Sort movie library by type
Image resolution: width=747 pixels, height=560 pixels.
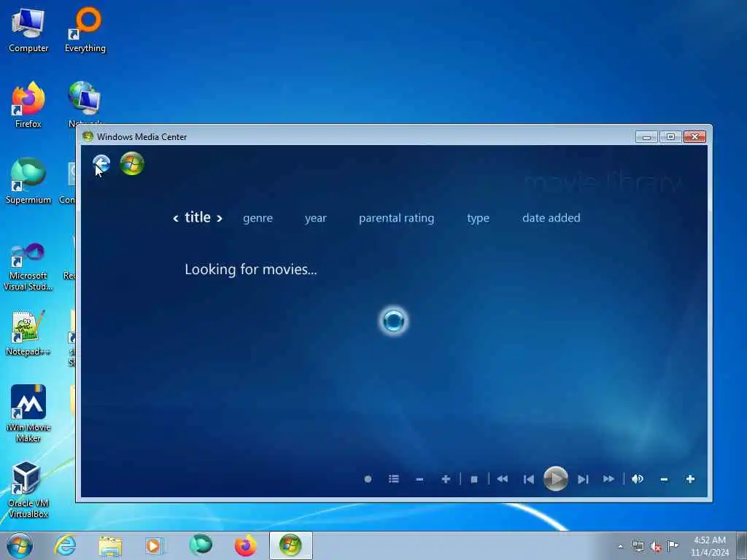pos(478,218)
